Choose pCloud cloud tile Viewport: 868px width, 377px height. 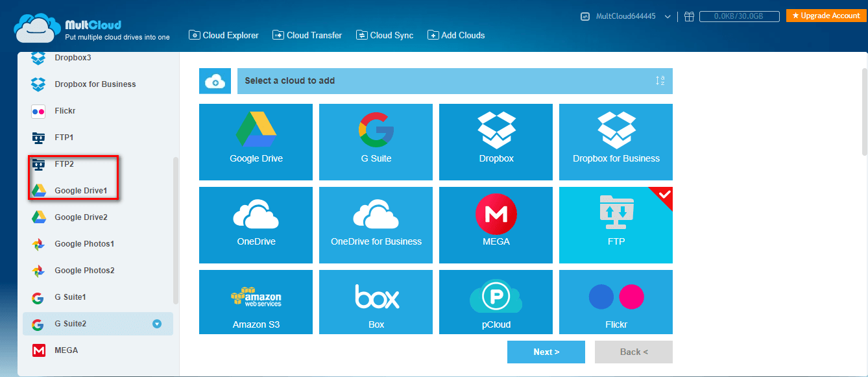pyautogui.click(x=496, y=302)
